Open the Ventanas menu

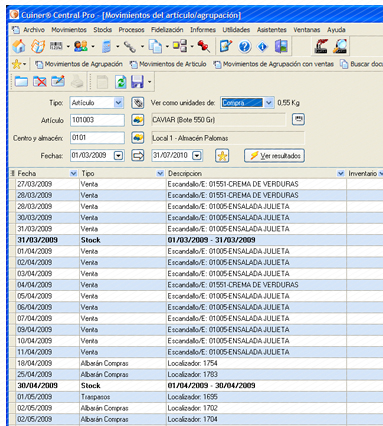(x=307, y=30)
